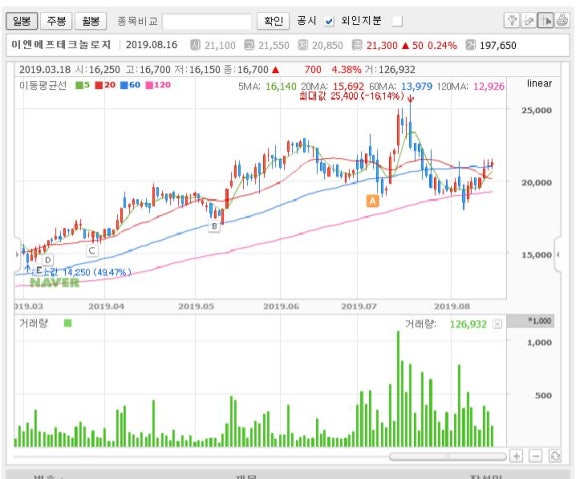
Task: Click the opening price icon beside 21,100
Action: click(195, 45)
